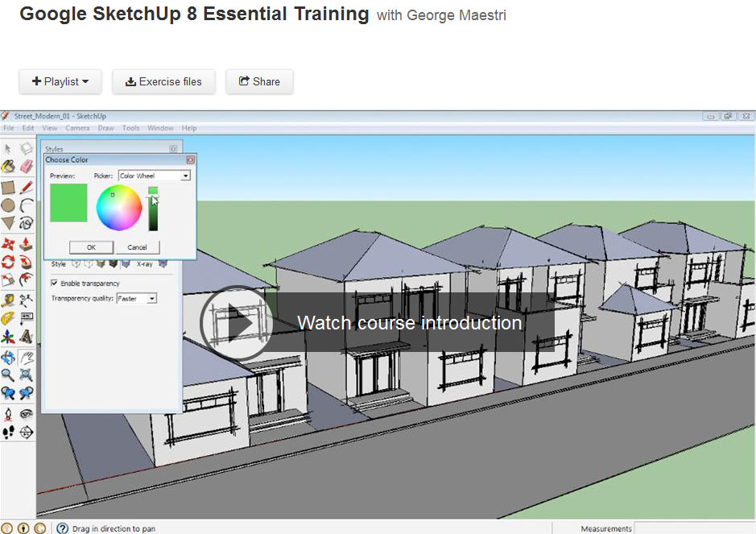The height and width of the screenshot is (534, 756).
Task: Click the green Preview color swatch
Action: [68, 203]
